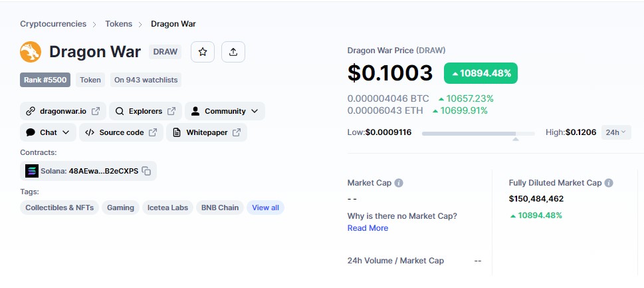Click Read More about Market Cap
The height and width of the screenshot is (288, 644).
368,228
